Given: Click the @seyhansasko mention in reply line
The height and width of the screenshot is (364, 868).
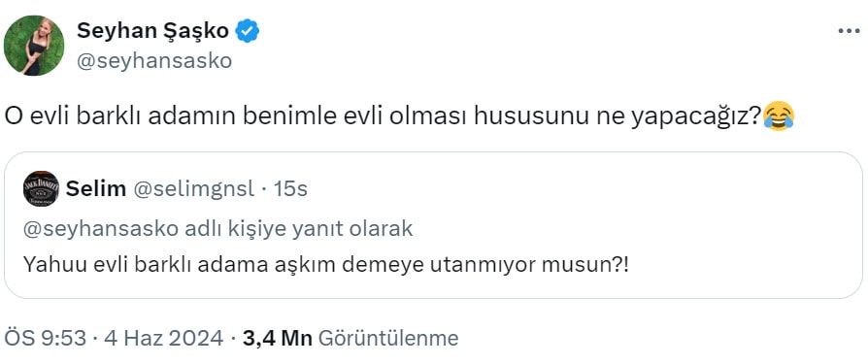Looking at the screenshot, I should point(102,229).
